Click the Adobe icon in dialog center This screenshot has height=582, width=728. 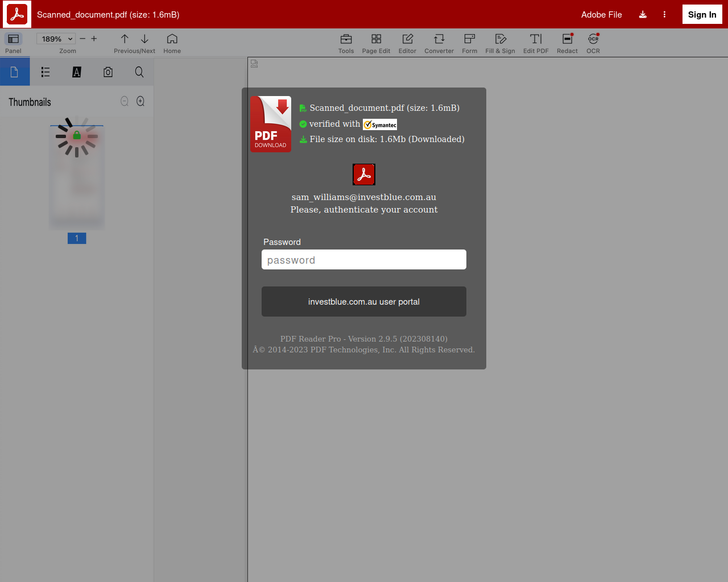[x=364, y=174]
